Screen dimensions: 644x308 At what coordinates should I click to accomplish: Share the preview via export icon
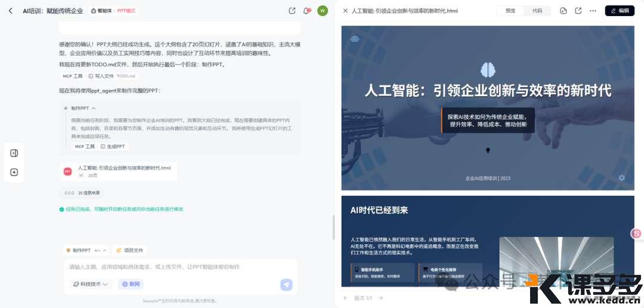578,11
